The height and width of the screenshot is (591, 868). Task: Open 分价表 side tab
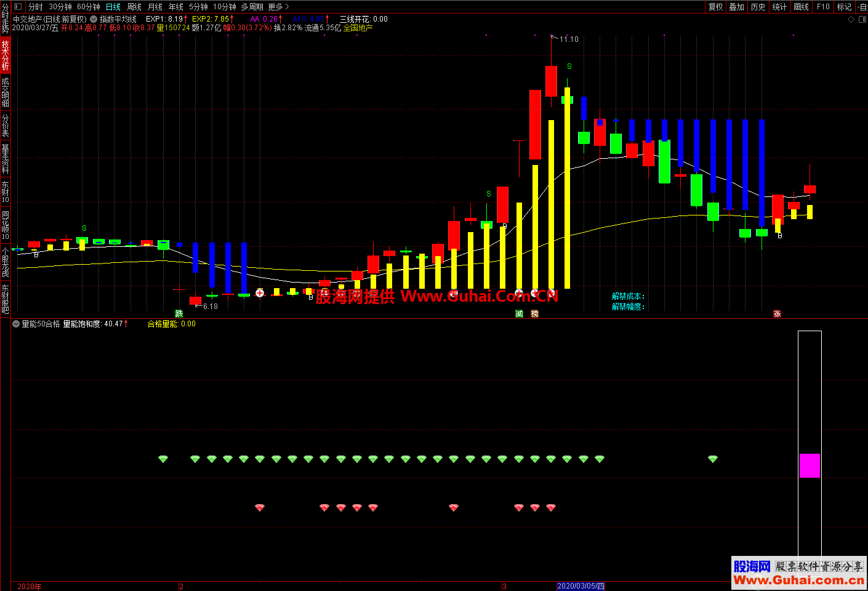[x=5, y=126]
